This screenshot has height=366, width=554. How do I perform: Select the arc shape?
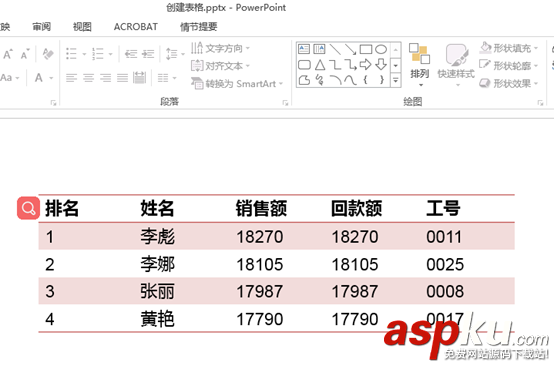click(335, 80)
